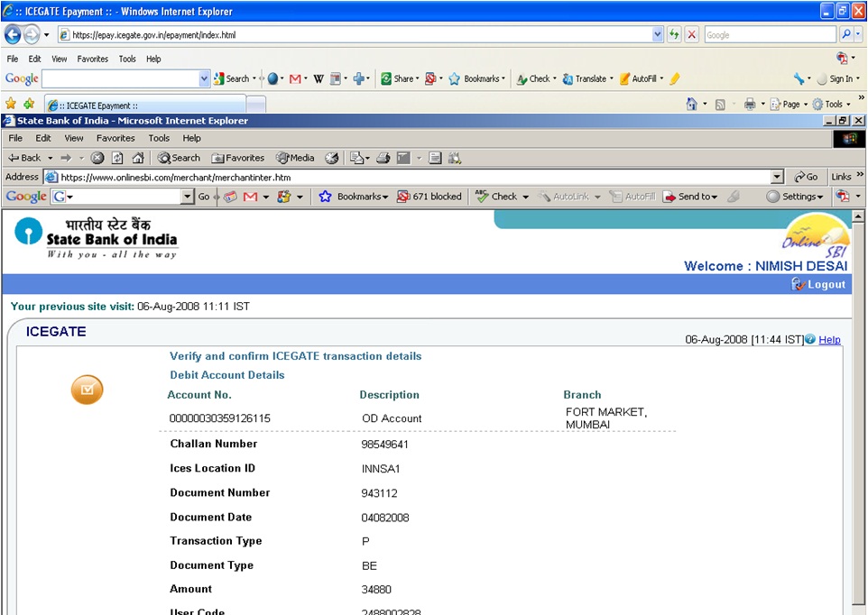Click Media button in State Bank toolbar
Screen dimensions: 868x615
coord(295,158)
